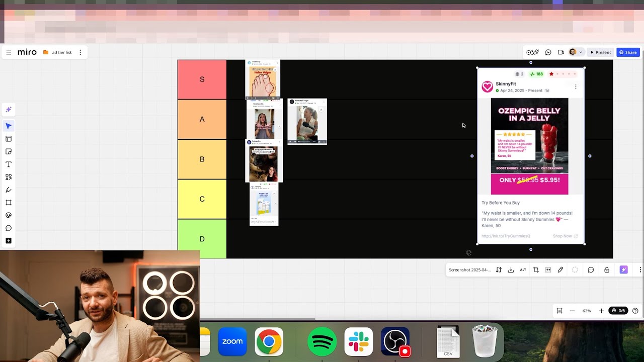This screenshot has height=362, width=644.
Task: Download the selected screenshot image
Action: 511,270
